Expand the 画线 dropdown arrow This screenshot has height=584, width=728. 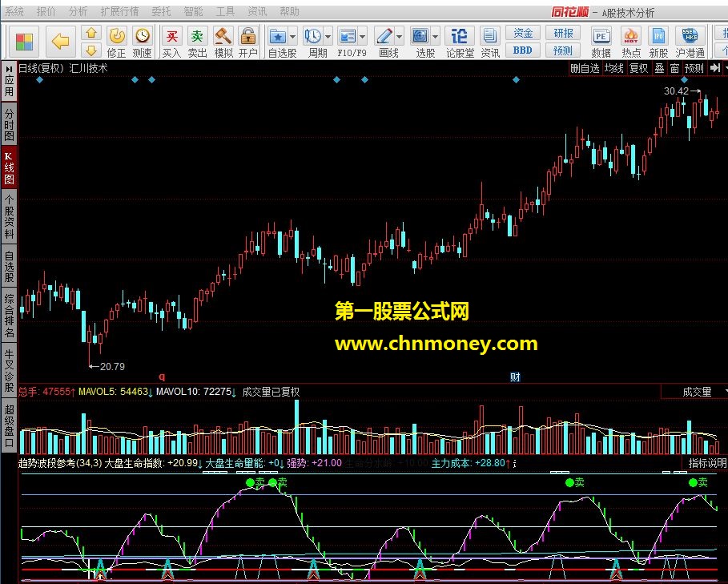tap(400, 36)
